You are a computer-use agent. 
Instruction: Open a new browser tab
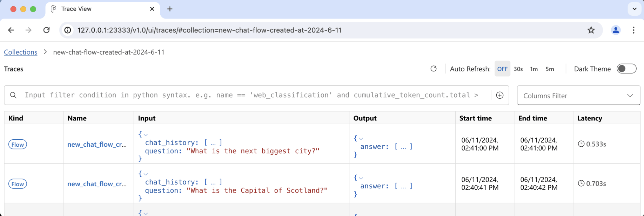(170, 9)
